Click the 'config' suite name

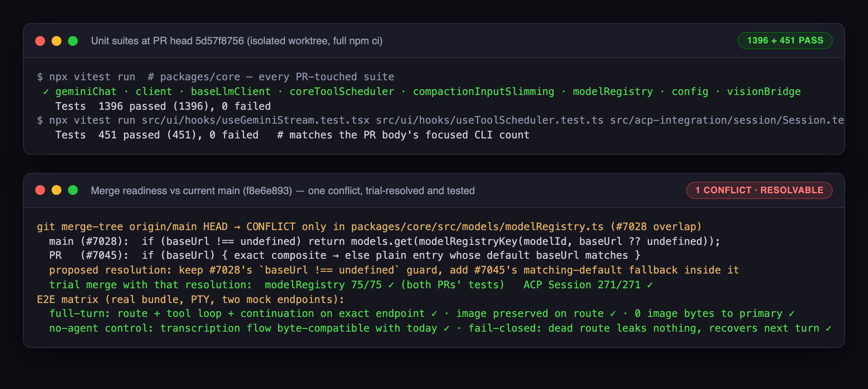[x=690, y=92]
